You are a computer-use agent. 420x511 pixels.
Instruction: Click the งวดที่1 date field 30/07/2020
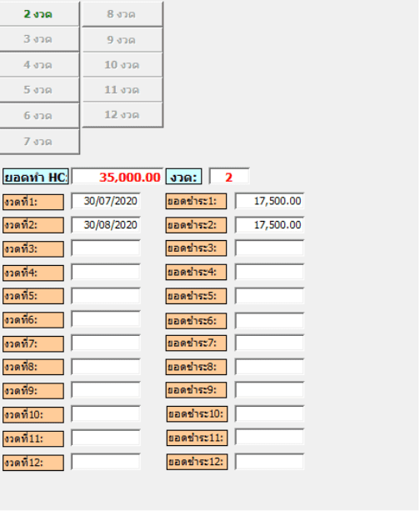tap(106, 201)
